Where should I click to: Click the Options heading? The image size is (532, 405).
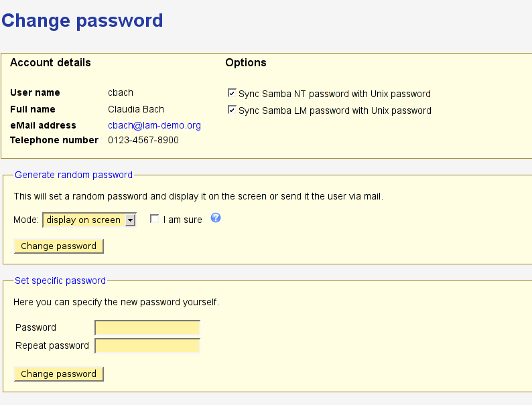(x=246, y=63)
